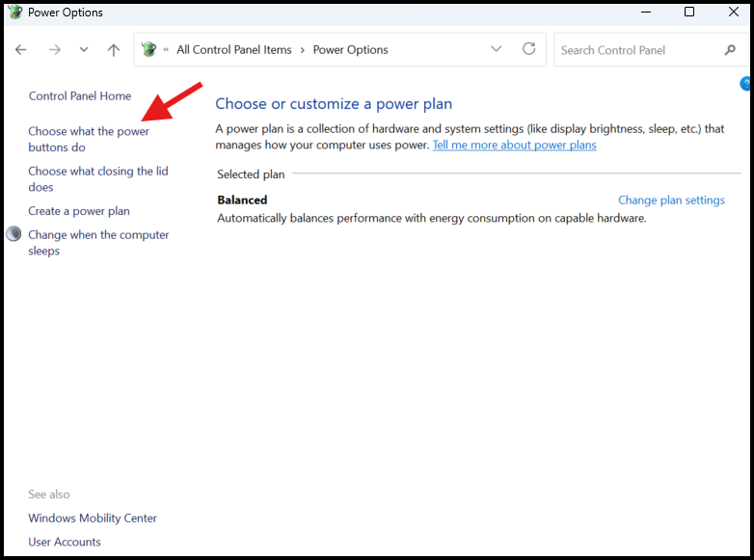The height and width of the screenshot is (560, 754).
Task: Click All Control Panel Items breadcrumb
Action: coord(233,49)
